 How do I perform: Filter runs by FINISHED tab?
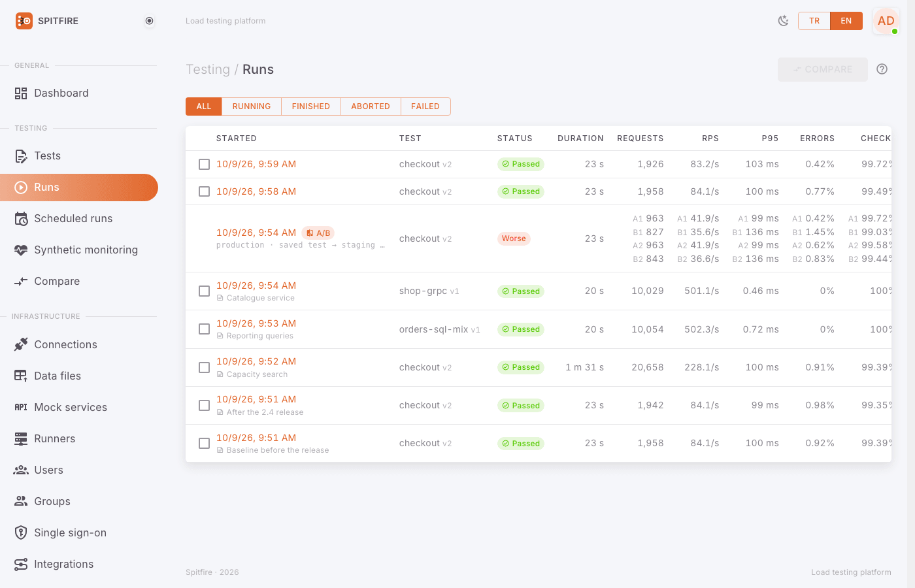coord(311,106)
